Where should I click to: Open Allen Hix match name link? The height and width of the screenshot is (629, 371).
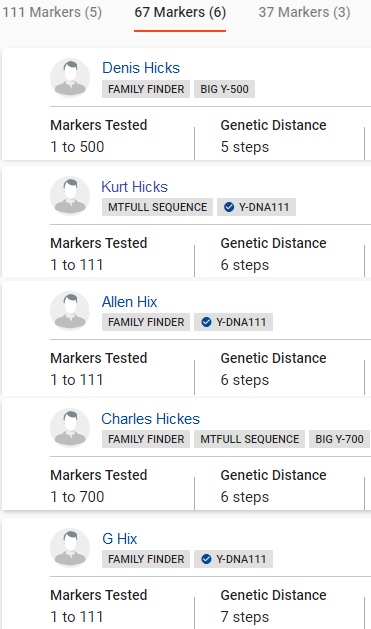point(129,302)
